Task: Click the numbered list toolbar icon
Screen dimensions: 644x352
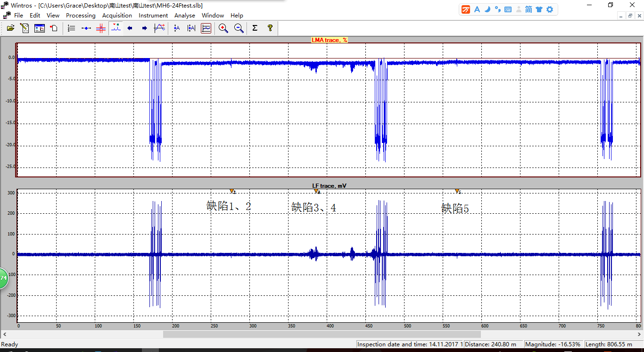Action: coord(71,28)
